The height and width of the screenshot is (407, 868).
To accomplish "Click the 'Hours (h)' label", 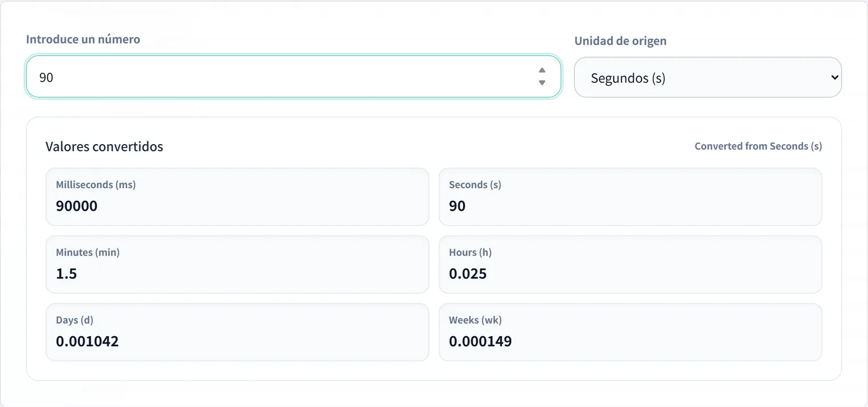I will [x=471, y=253].
